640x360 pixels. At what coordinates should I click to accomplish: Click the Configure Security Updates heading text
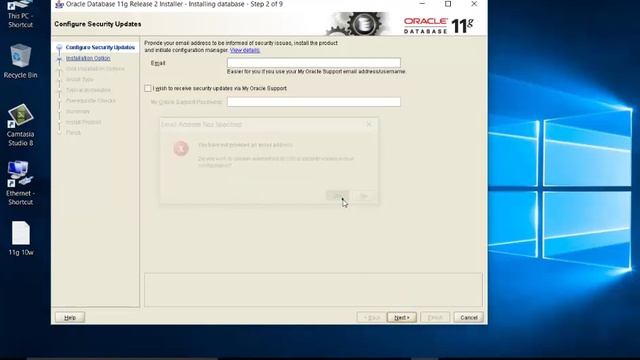(x=98, y=24)
